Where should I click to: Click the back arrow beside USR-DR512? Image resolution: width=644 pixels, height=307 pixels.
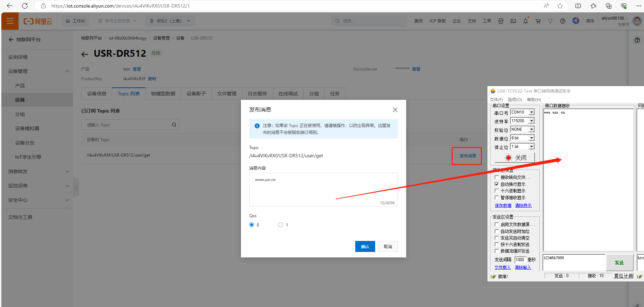tap(85, 54)
